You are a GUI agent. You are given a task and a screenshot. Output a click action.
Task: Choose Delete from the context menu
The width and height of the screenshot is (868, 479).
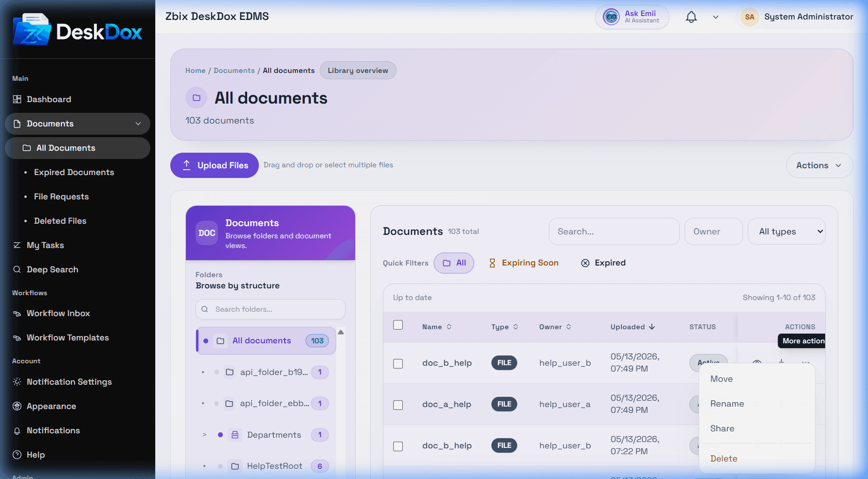click(x=757, y=459)
